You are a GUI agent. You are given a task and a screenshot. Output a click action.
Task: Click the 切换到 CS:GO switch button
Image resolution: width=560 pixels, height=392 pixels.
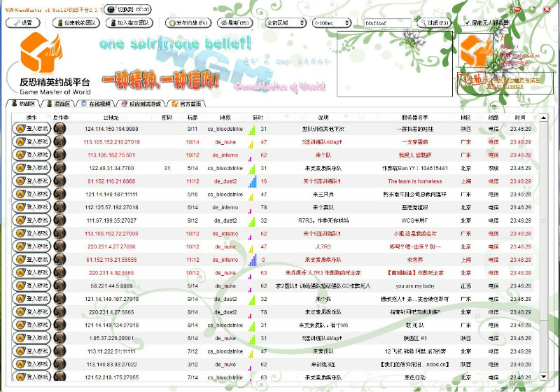point(132,9)
